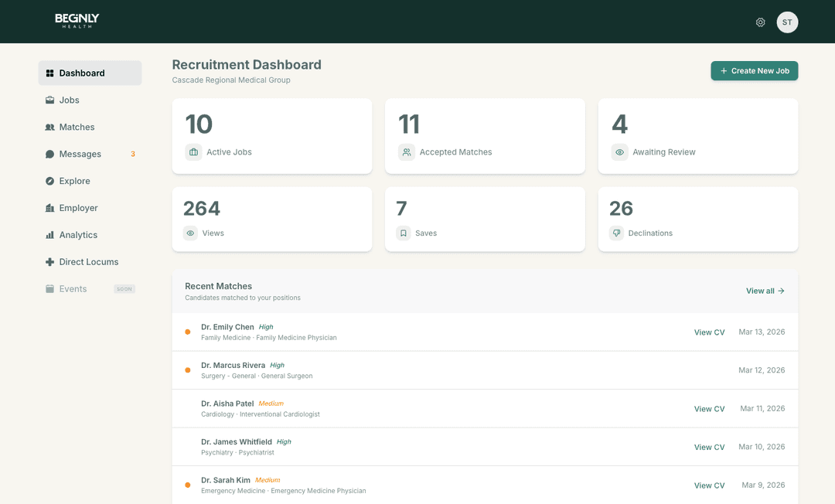Navigate to the Explore page
This screenshot has width=835, height=504.
pos(74,181)
